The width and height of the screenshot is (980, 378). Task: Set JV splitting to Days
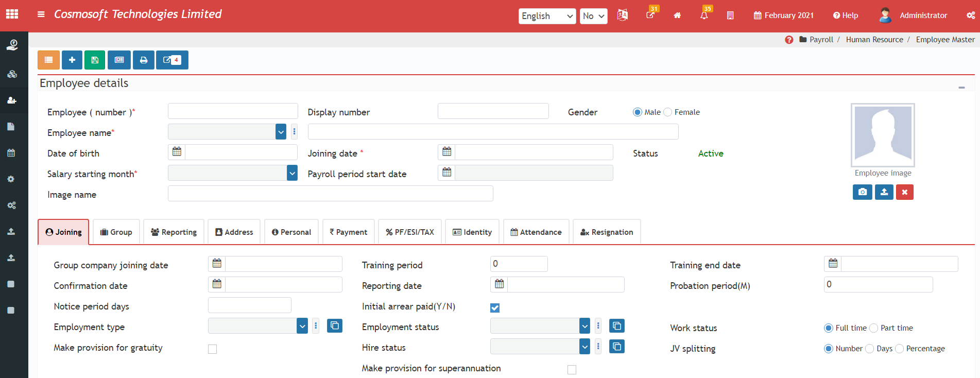click(870, 349)
